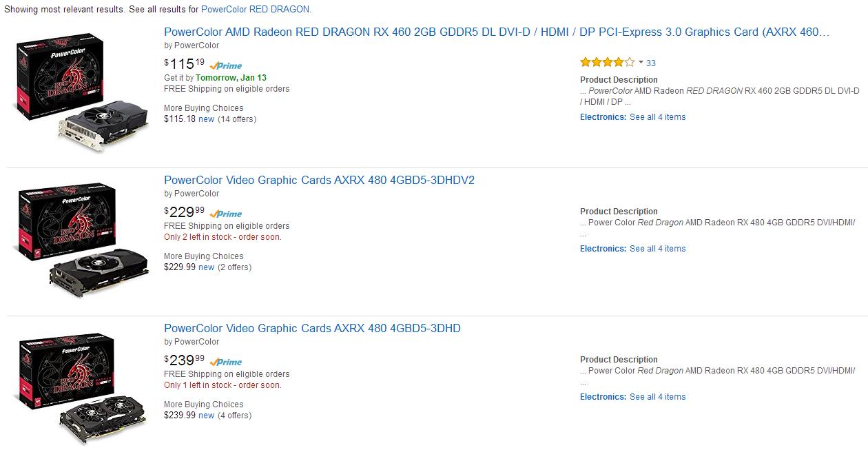868x450 pixels.
Task: Click See all 4 items in the third result
Action: pos(657,397)
